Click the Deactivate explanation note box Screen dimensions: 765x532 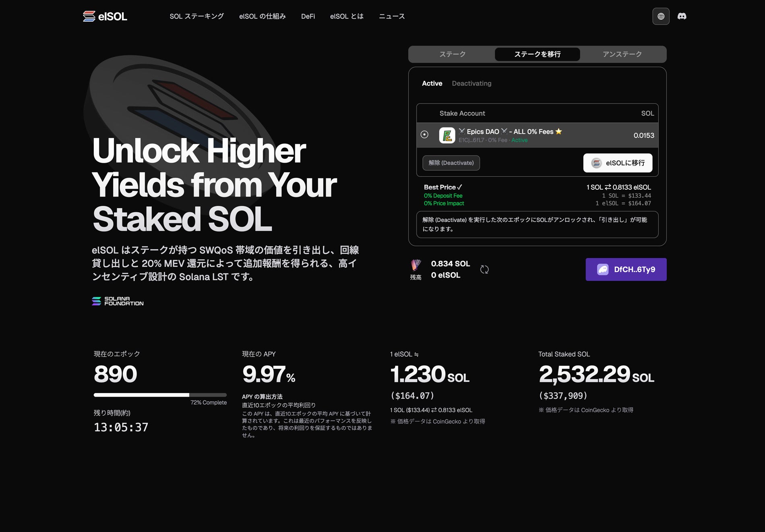(537, 224)
